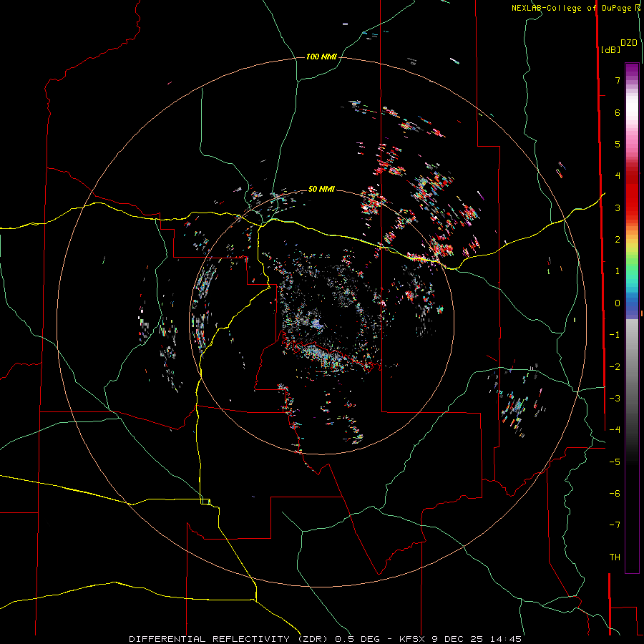Select the 50 NMI range ring label
This screenshot has height=644, width=644.
[x=321, y=189]
